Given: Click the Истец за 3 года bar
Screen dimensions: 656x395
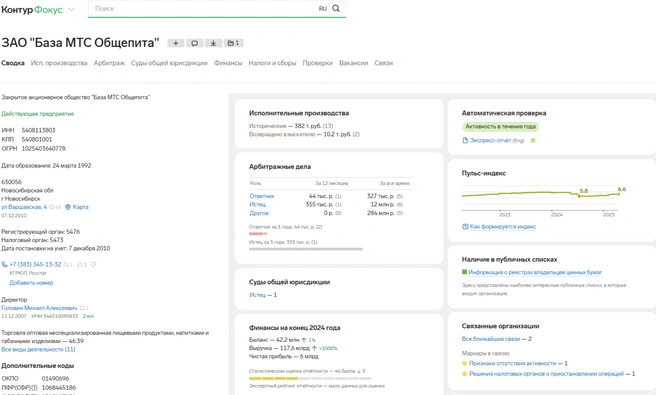Looking at the screenshot, I should coord(306,249).
